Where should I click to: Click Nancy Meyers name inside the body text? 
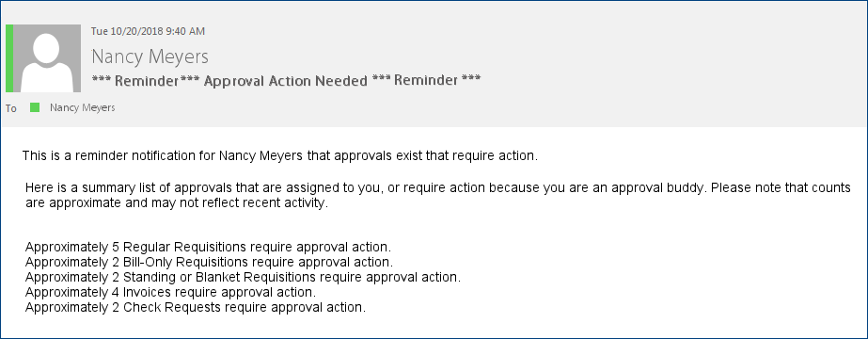click(x=260, y=155)
